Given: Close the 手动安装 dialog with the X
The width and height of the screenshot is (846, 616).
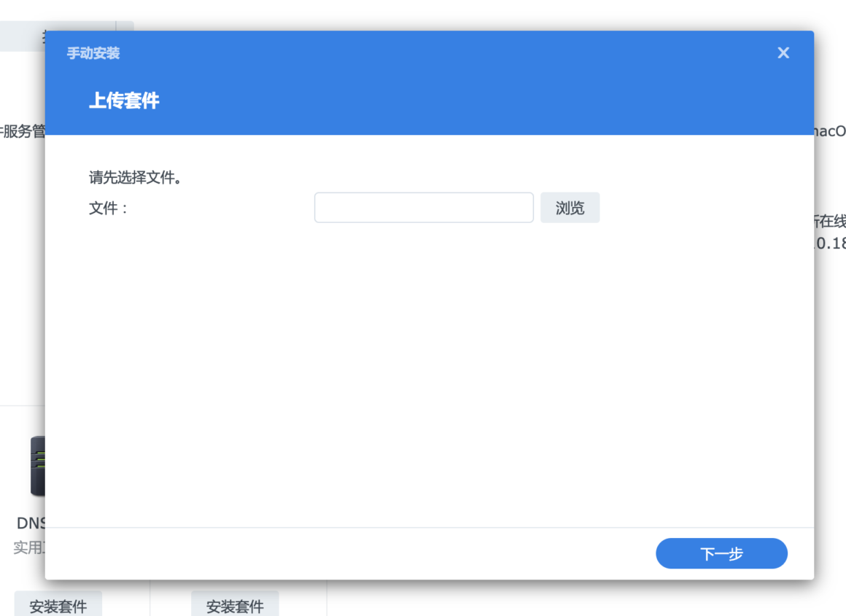Looking at the screenshot, I should click(783, 52).
